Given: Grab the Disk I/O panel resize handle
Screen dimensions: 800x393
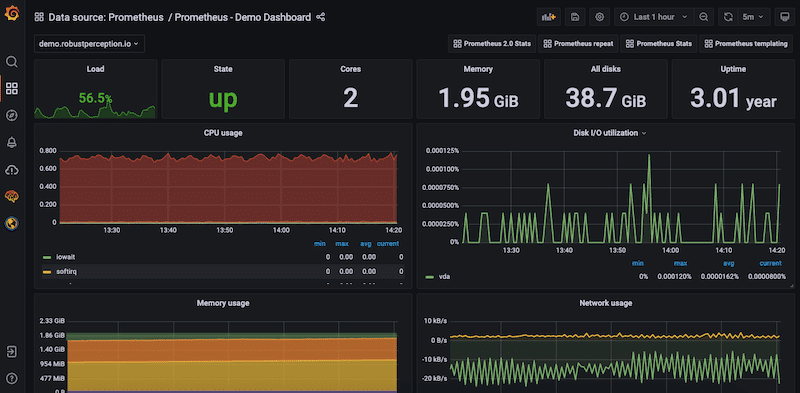Looking at the screenshot, I should 792,287.
